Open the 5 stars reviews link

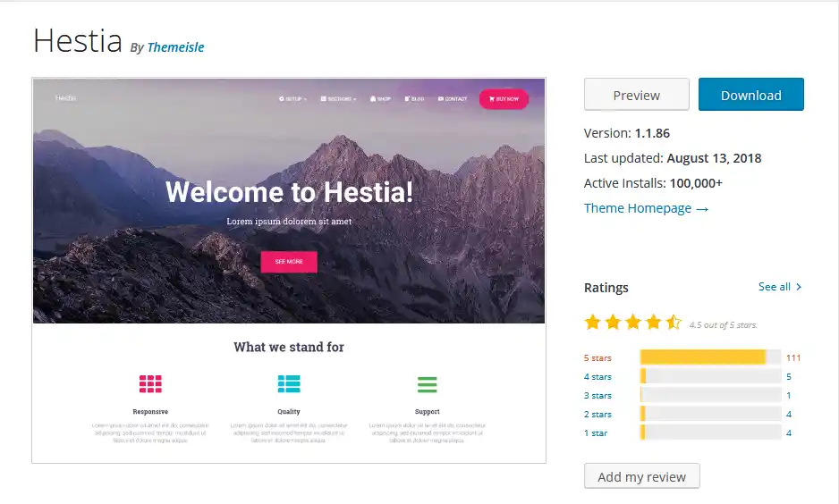pos(597,357)
